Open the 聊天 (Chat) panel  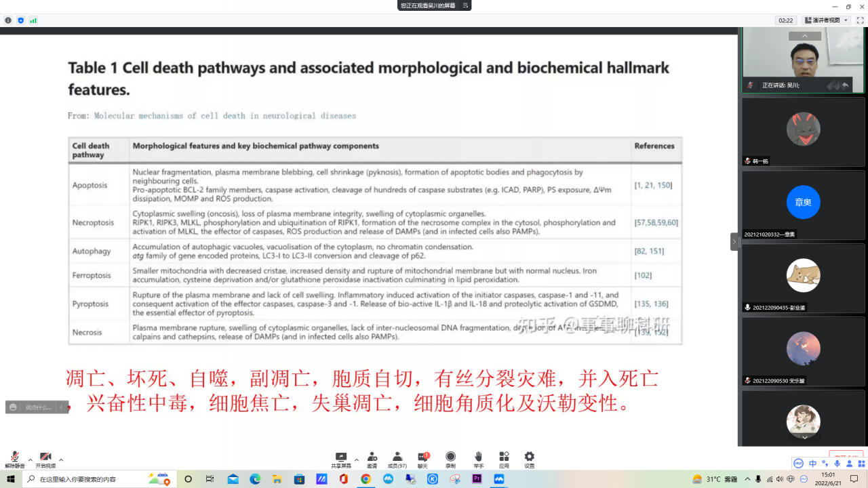click(x=422, y=456)
